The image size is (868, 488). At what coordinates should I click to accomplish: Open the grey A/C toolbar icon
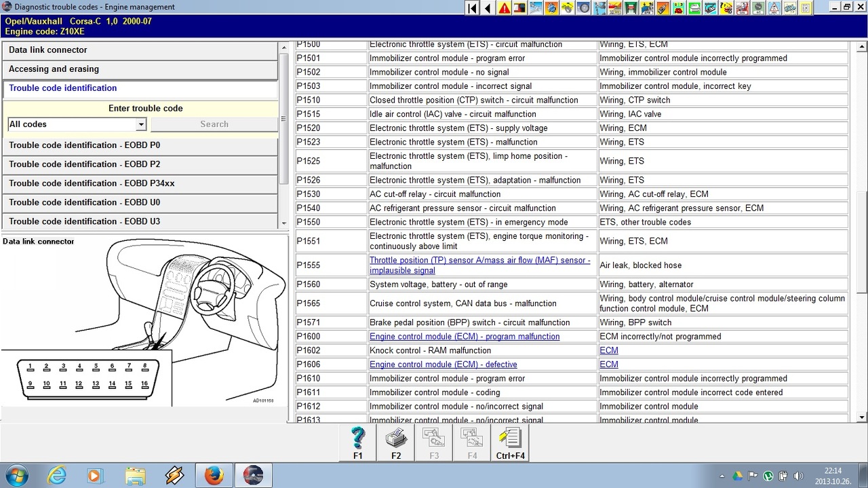coord(758,8)
